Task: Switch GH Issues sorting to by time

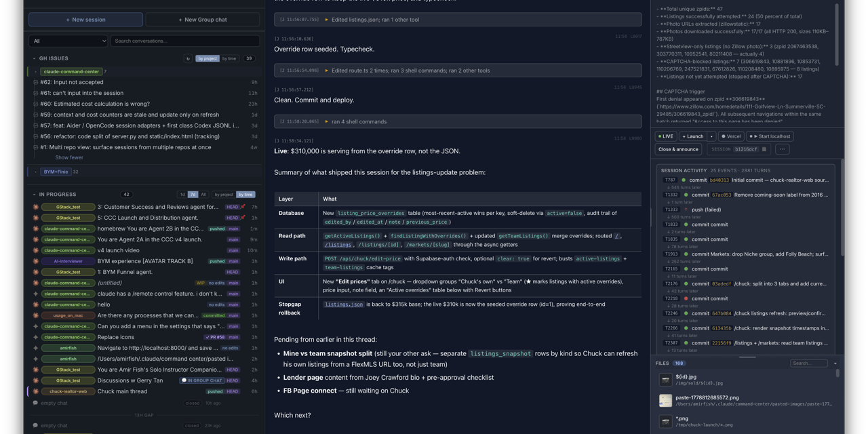Action: [x=230, y=58]
